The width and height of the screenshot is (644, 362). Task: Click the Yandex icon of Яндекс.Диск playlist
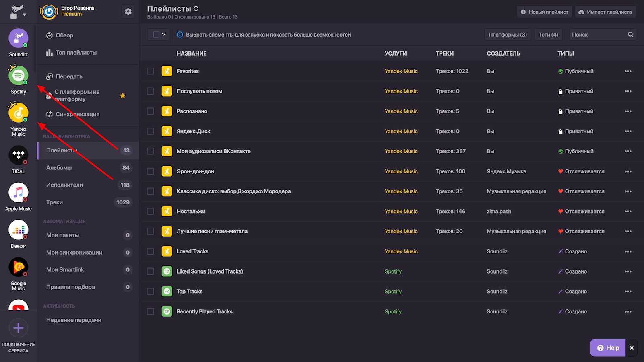pyautogui.click(x=167, y=131)
